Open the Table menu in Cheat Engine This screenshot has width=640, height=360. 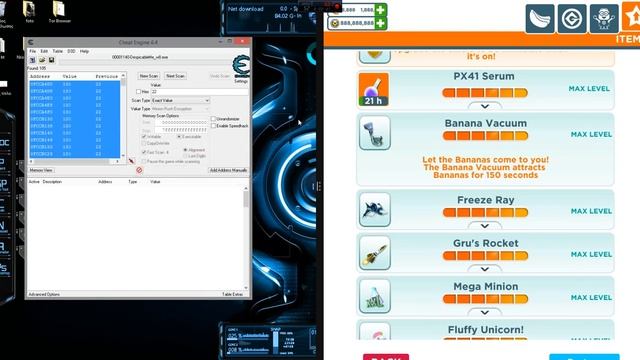point(58,51)
